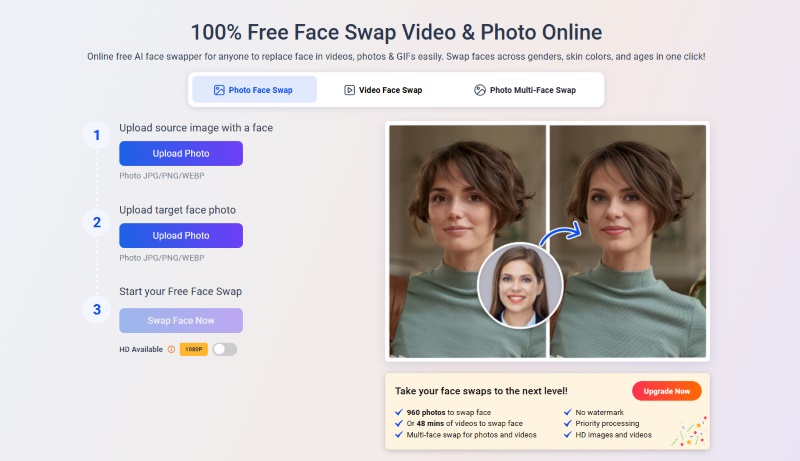
Task: Switch to Video Face Swap tab
Action: (383, 90)
